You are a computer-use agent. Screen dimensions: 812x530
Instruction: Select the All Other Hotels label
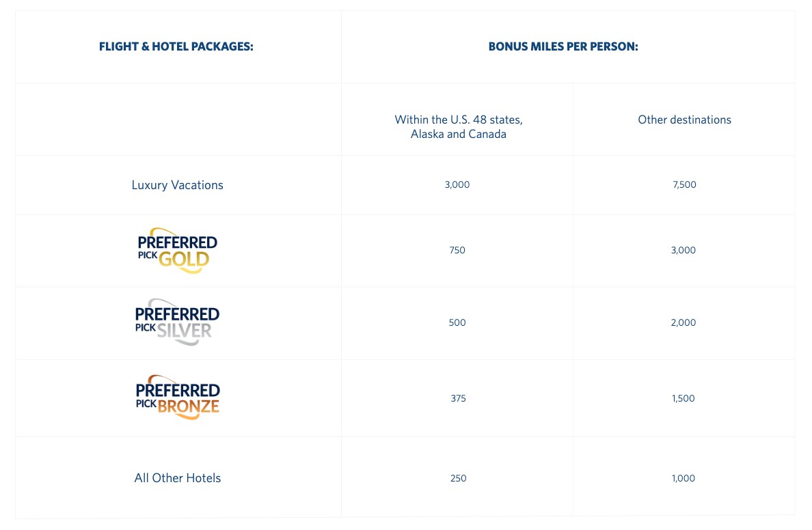coord(177,478)
